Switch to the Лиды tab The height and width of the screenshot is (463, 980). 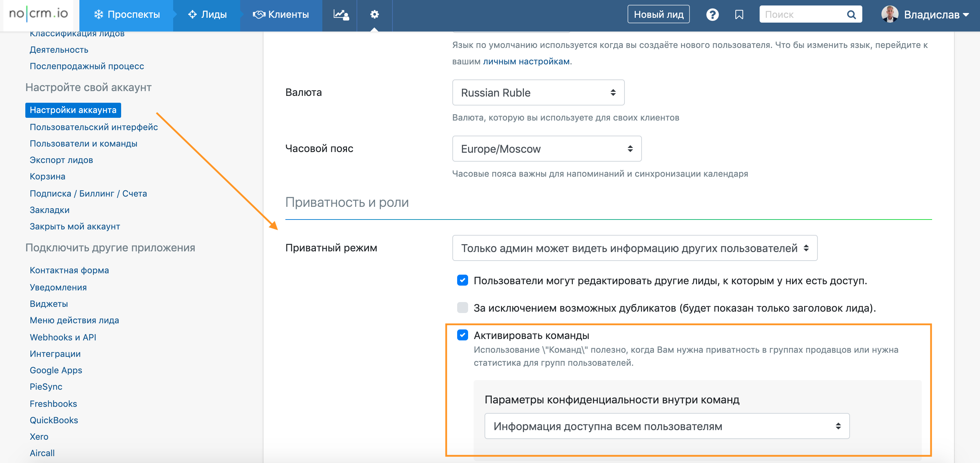tap(207, 14)
